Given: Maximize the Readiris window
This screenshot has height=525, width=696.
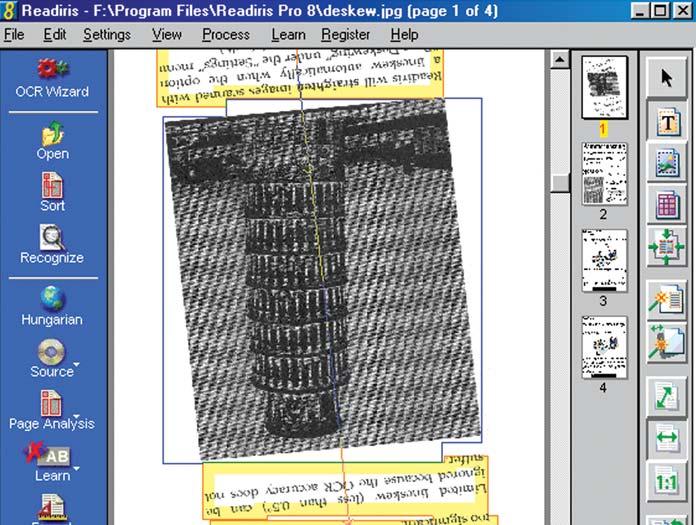Looking at the screenshot, I should pyautogui.click(x=660, y=10).
